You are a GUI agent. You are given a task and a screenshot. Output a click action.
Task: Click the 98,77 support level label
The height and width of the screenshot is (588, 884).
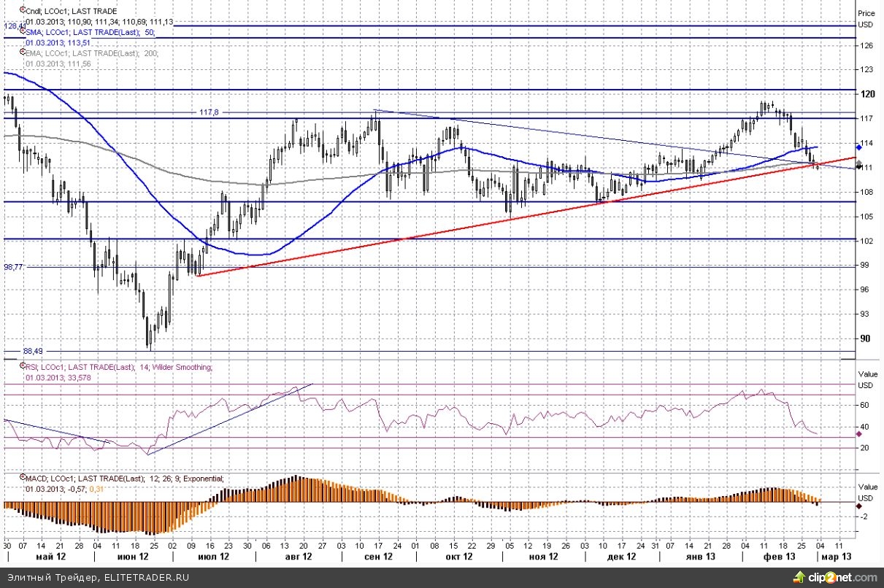tap(14, 267)
